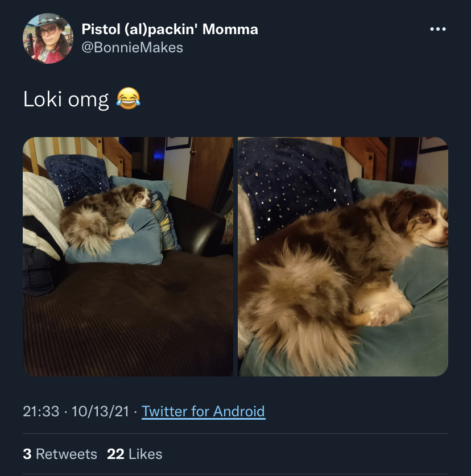Select the 'Loki omg' tweet text
Viewport: 471px width, 476px height.
(66, 100)
